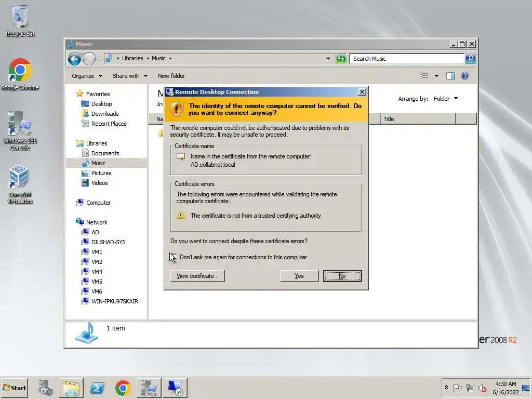
Task: Click the muted volume icon in the tray
Action: [482, 388]
